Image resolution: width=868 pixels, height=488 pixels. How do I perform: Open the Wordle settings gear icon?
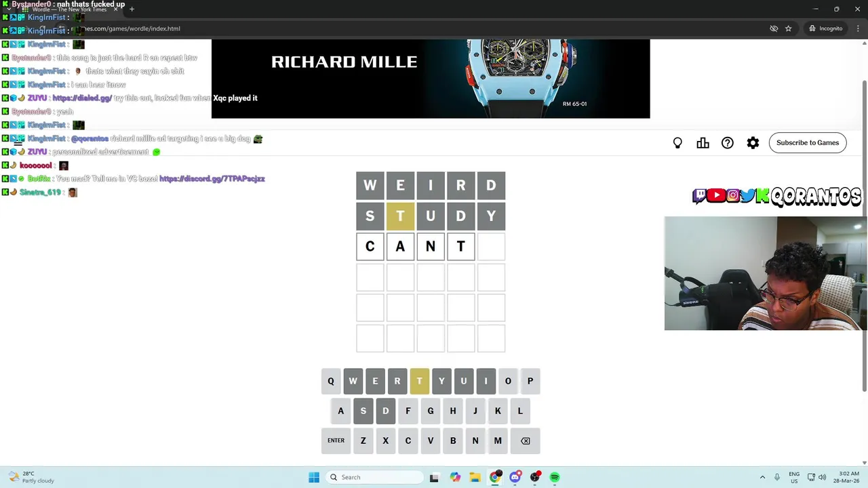[x=753, y=143]
